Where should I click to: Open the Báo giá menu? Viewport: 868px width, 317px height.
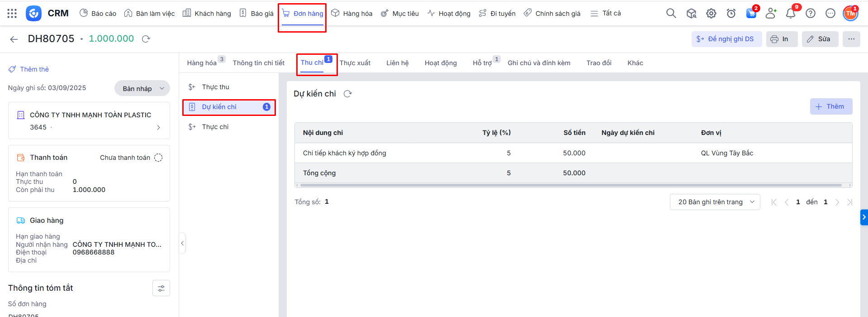(256, 14)
